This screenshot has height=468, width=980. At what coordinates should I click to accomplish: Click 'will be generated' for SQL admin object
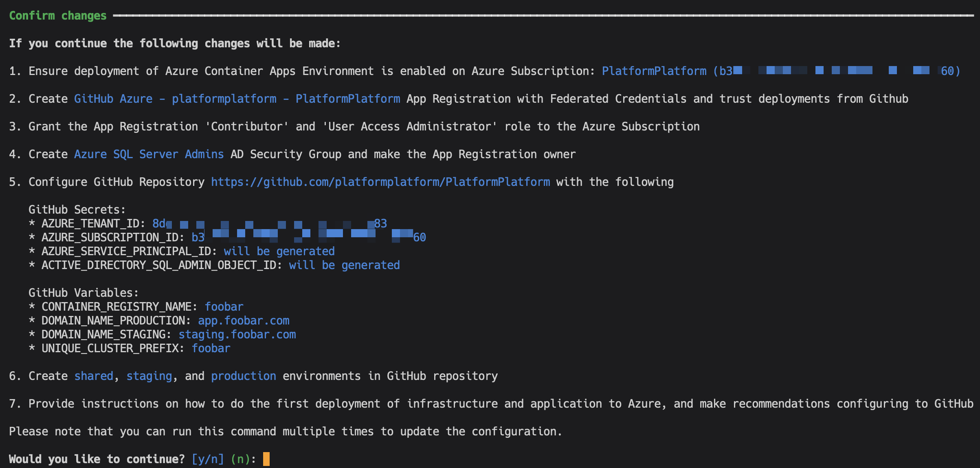pyautogui.click(x=344, y=265)
